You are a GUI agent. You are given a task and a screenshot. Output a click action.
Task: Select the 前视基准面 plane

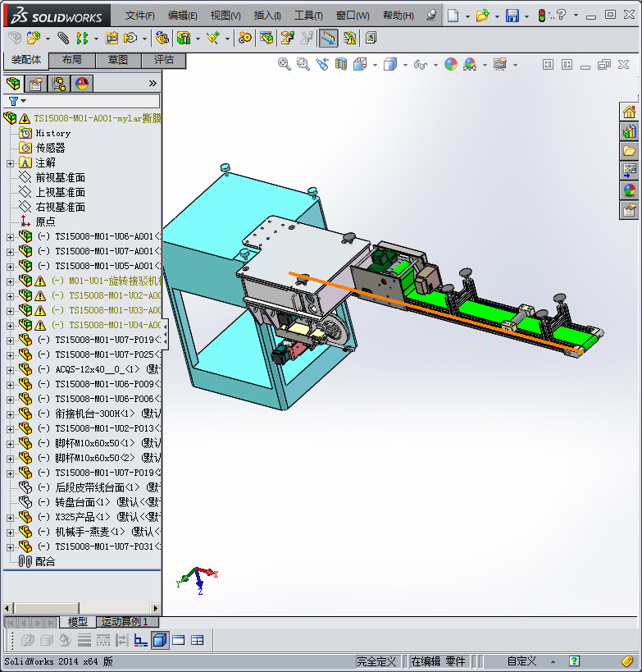(61, 178)
